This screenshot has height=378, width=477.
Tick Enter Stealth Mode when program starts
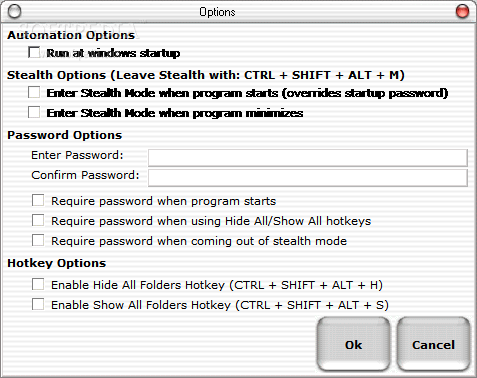(x=34, y=92)
